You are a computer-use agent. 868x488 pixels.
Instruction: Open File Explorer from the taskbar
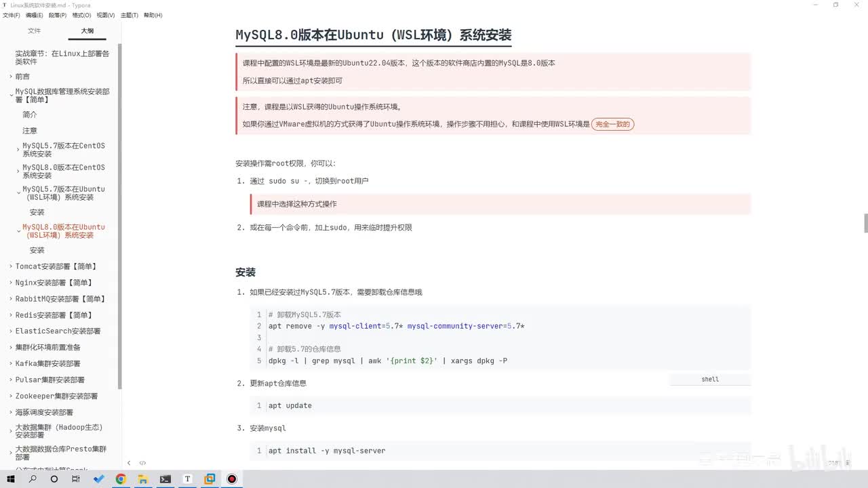click(143, 479)
